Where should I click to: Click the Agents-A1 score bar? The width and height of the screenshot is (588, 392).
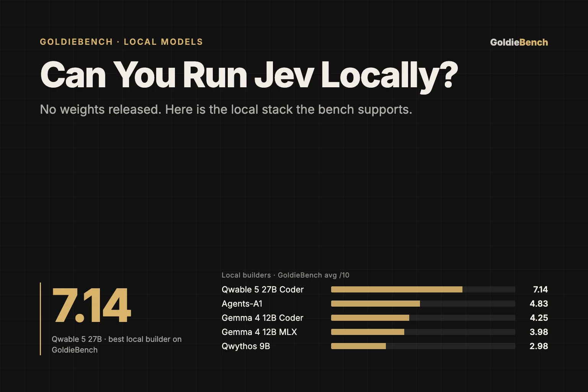point(423,304)
